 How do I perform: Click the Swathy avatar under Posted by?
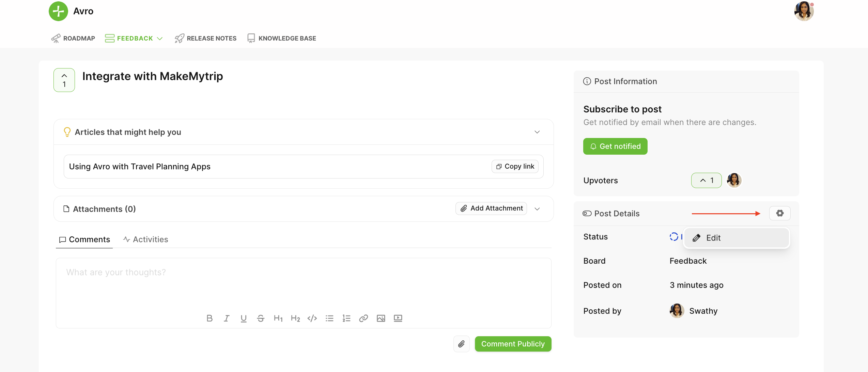pyautogui.click(x=677, y=311)
